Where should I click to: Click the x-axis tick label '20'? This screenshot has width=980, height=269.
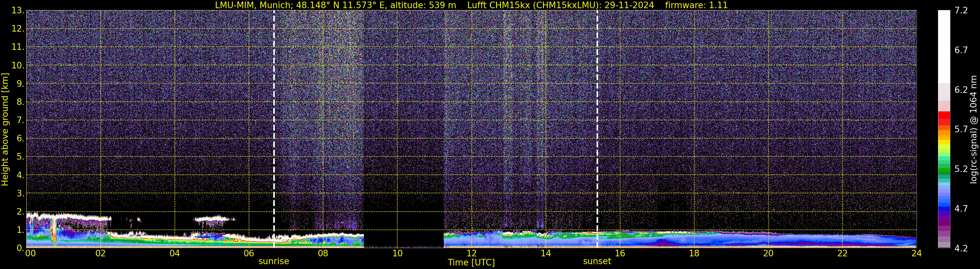pyautogui.click(x=768, y=253)
